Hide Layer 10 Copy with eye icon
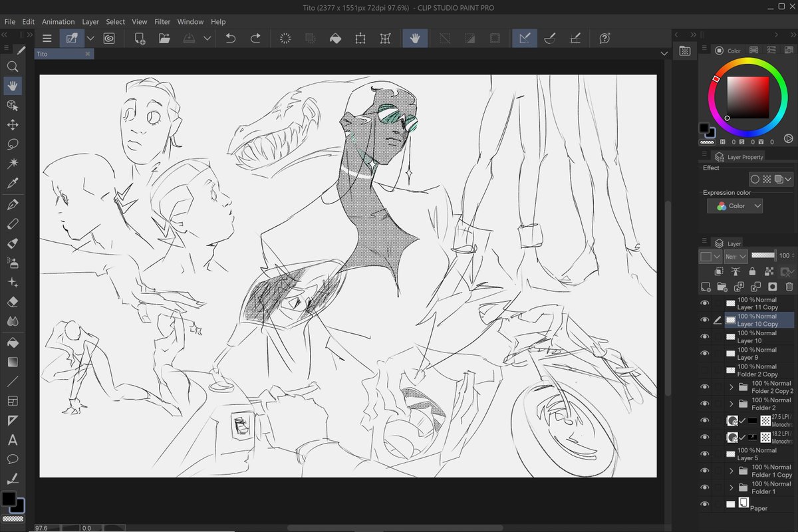Image resolution: width=798 pixels, height=532 pixels. pyautogui.click(x=705, y=320)
